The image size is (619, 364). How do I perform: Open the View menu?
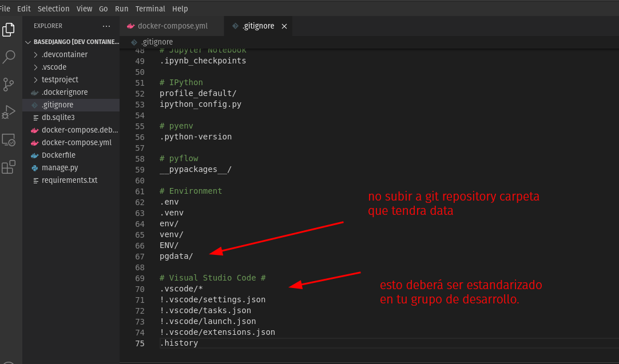[x=84, y=9]
